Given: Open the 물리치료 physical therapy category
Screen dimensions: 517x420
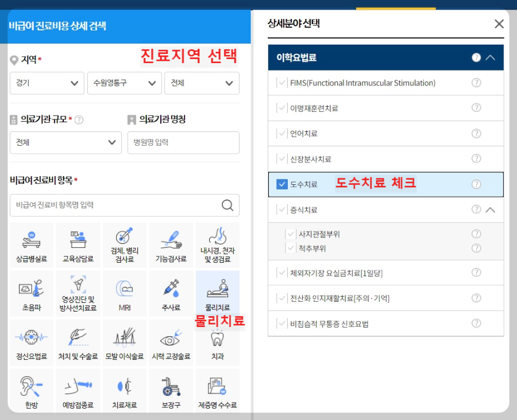Looking at the screenshot, I should coord(217,293).
